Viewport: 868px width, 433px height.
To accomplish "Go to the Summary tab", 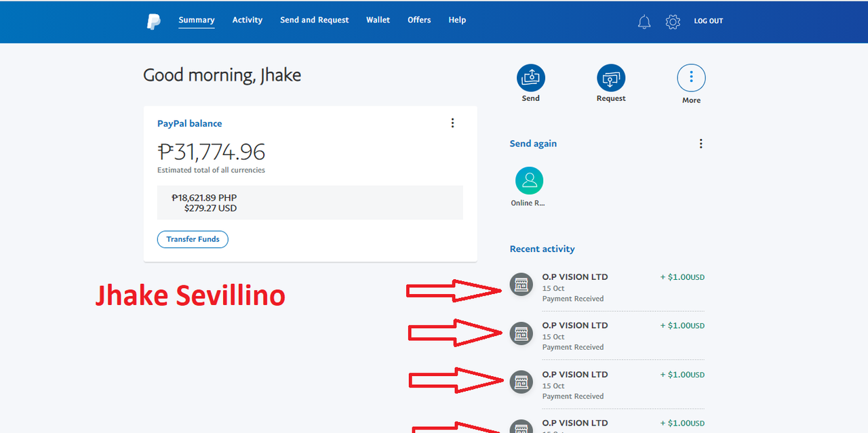I will (x=197, y=20).
